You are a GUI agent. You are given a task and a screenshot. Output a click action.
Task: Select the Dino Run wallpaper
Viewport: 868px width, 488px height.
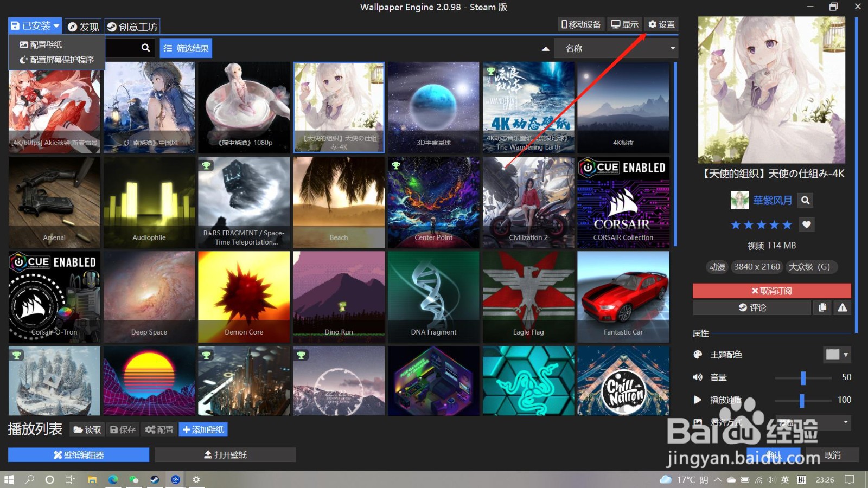(x=339, y=297)
